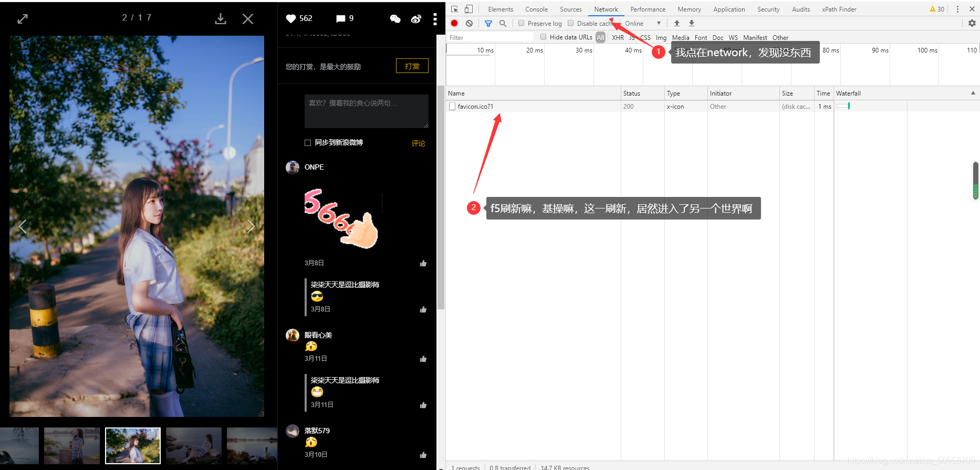Toggle device toolbar in DevTools
980x470 pixels.
[x=468, y=9]
